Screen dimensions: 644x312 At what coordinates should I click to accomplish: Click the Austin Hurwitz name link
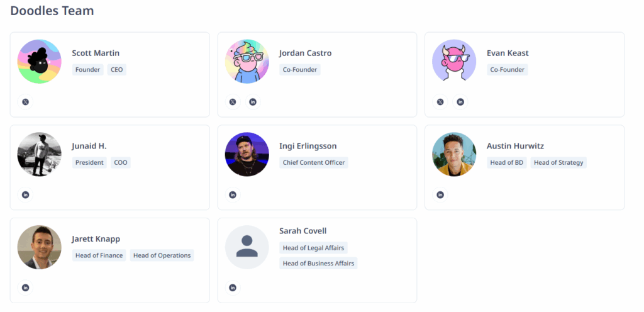pos(515,146)
